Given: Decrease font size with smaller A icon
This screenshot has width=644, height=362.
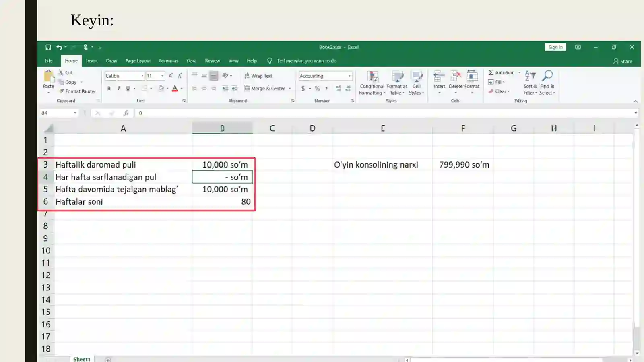Looking at the screenshot, I should [x=180, y=76].
